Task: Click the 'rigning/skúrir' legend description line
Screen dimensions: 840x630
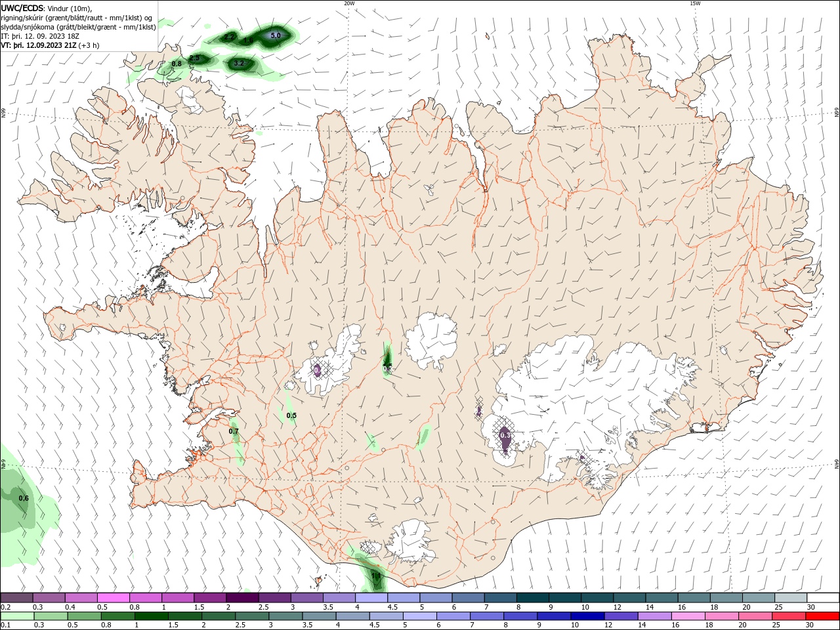Action: click(77, 18)
